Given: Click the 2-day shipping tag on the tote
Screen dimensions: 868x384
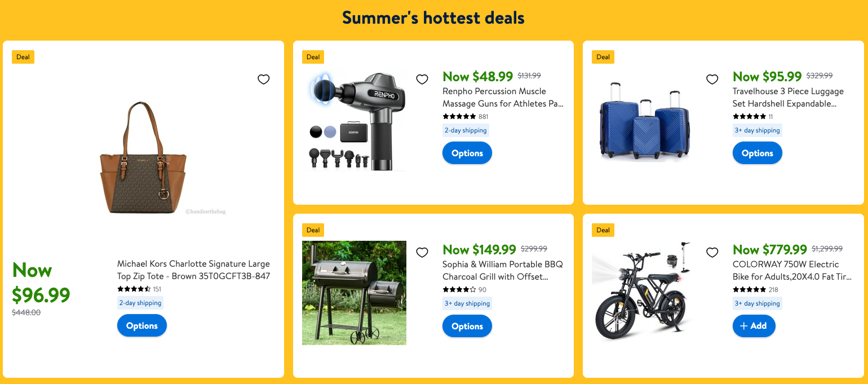Looking at the screenshot, I should 140,302.
